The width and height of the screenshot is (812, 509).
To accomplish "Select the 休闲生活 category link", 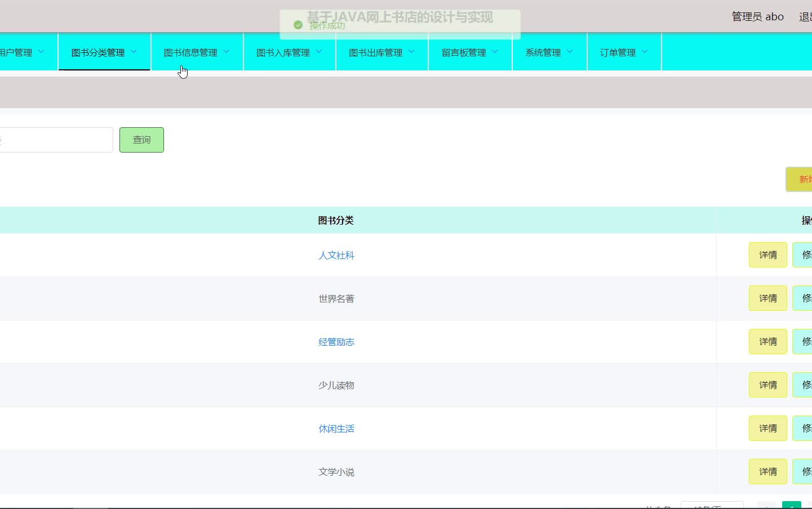I will 336,428.
